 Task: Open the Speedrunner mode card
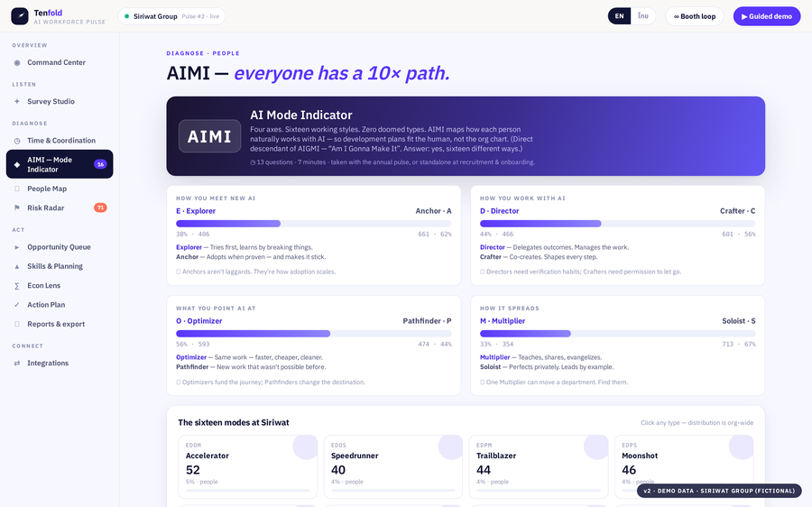click(393, 466)
